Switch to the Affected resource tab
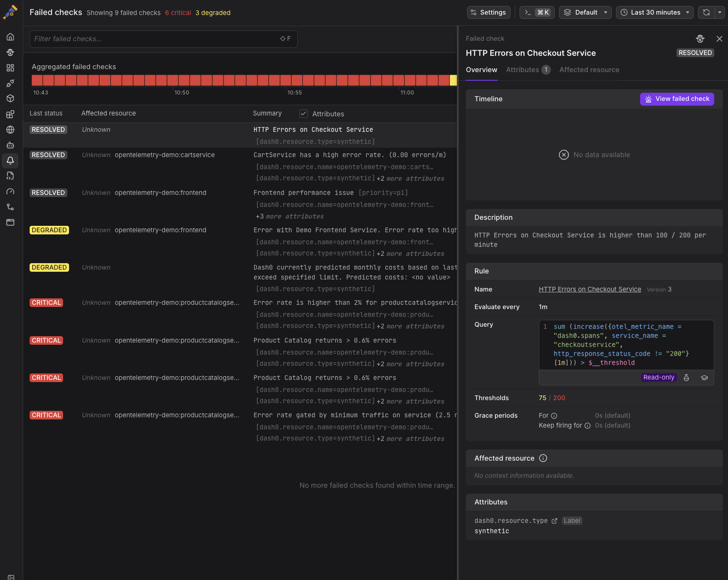The image size is (728, 580). tap(589, 70)
